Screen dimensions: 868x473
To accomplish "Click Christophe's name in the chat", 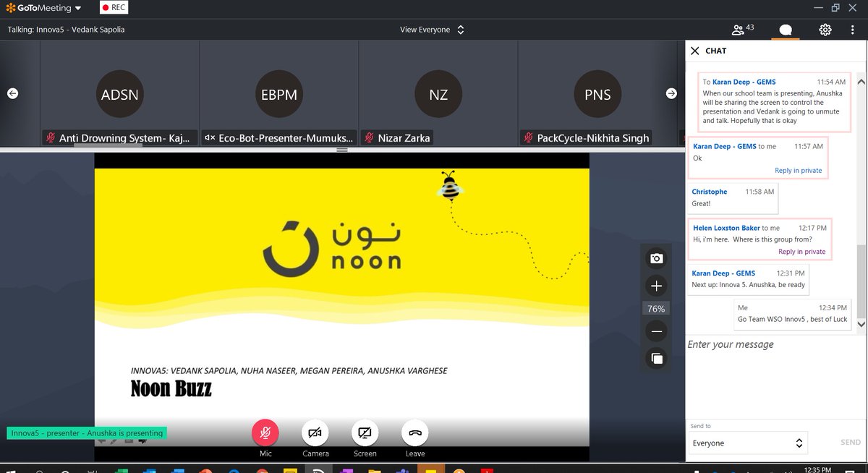I will [x=710, y=192].
